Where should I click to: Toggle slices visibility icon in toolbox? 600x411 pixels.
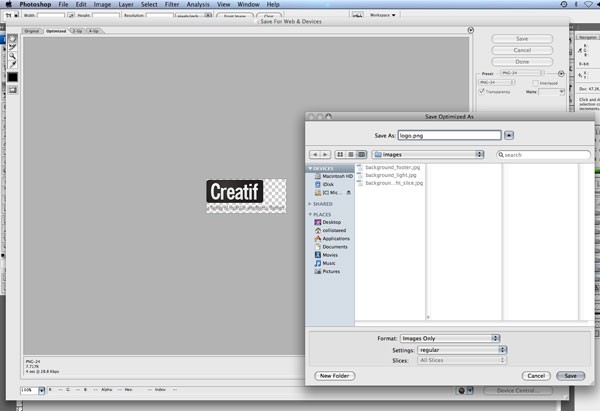13,90
